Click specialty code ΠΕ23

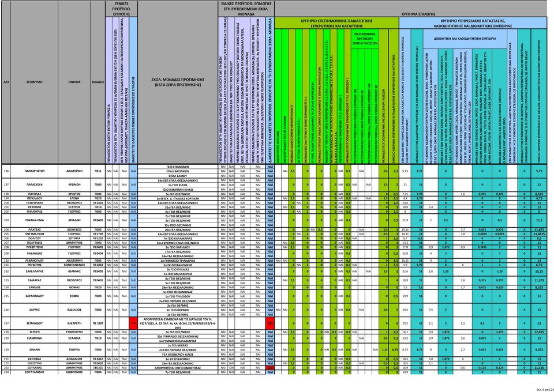point(98,199)
